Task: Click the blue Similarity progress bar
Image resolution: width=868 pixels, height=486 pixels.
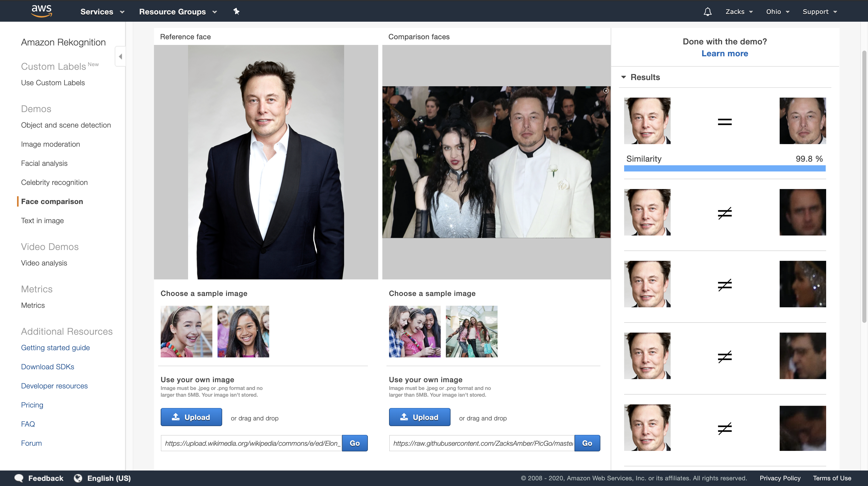Action: click(x=724, y=168)
